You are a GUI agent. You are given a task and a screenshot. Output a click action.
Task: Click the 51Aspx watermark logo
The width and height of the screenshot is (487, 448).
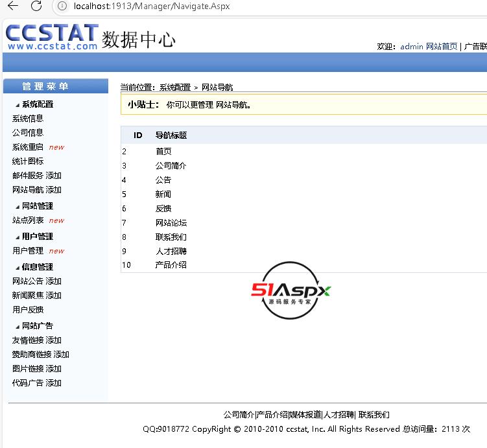(291, 290)
